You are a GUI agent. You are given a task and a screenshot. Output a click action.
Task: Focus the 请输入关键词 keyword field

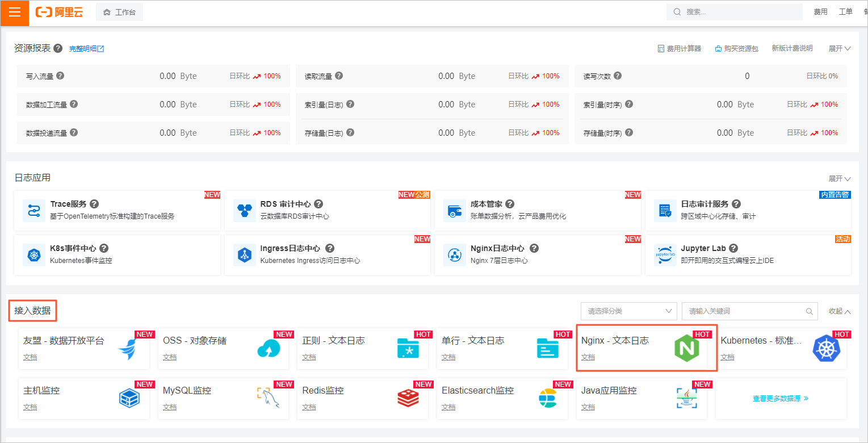click(750, 311)
